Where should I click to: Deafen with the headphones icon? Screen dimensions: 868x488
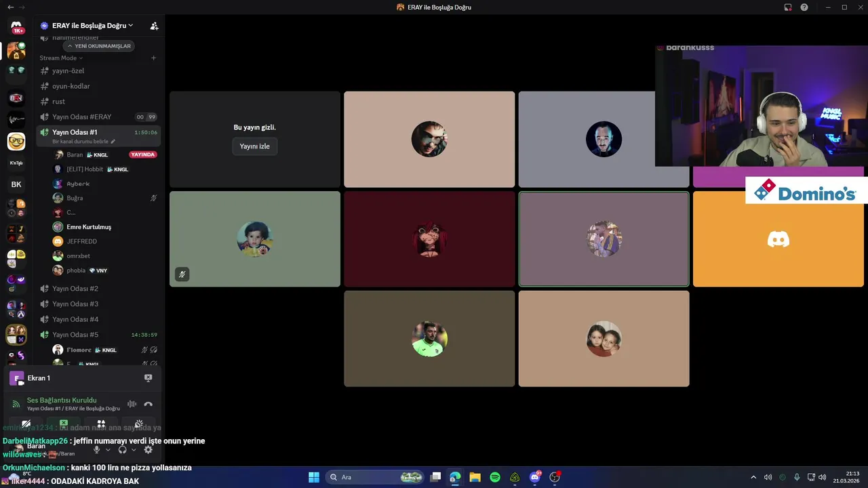122,449
